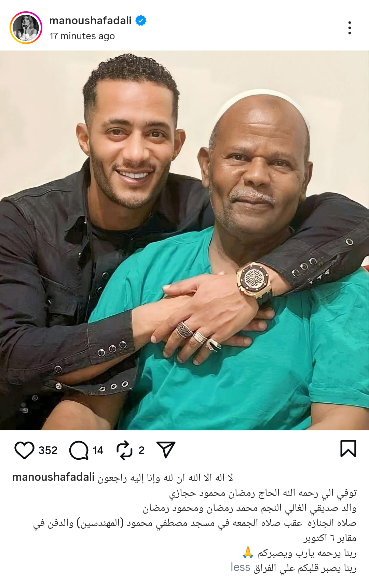Open the 14 comments count
369x588 pixels.
(x=98, y=450)
